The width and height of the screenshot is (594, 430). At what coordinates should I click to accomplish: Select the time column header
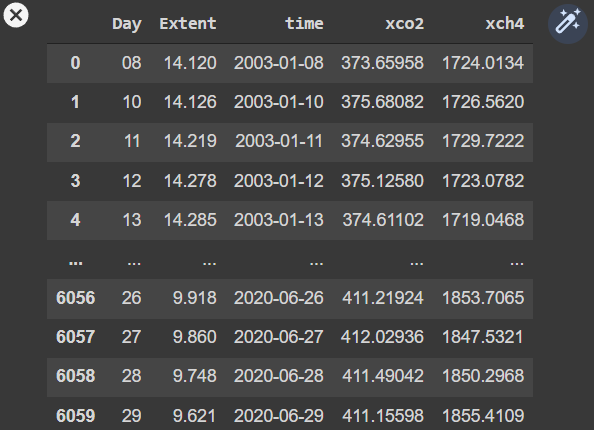coord(304,23)
